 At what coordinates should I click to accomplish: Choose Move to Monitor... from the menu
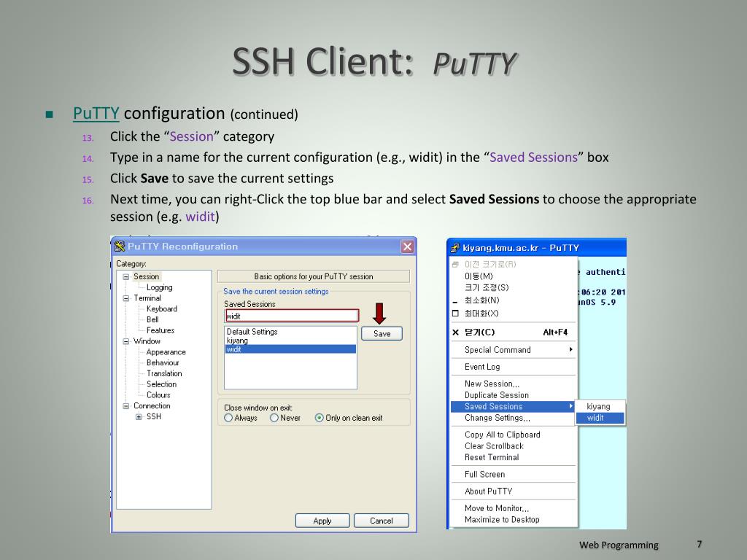pos(513,508)
